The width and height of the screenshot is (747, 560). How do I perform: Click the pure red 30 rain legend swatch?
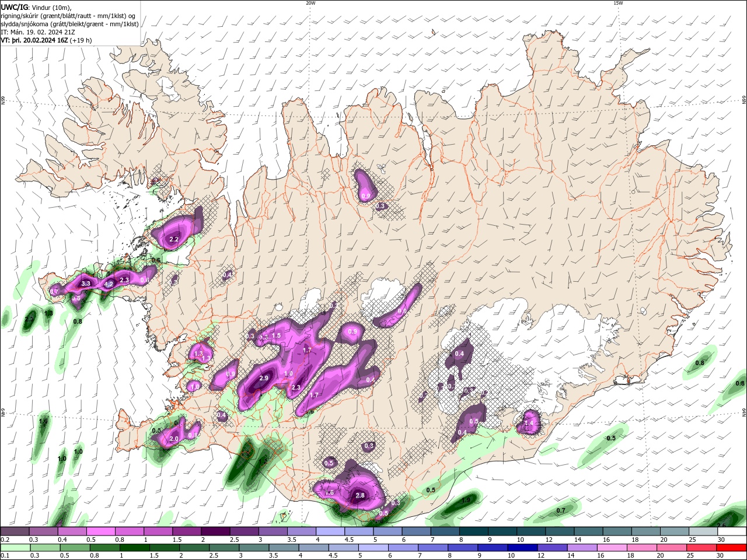coord(731,548)
